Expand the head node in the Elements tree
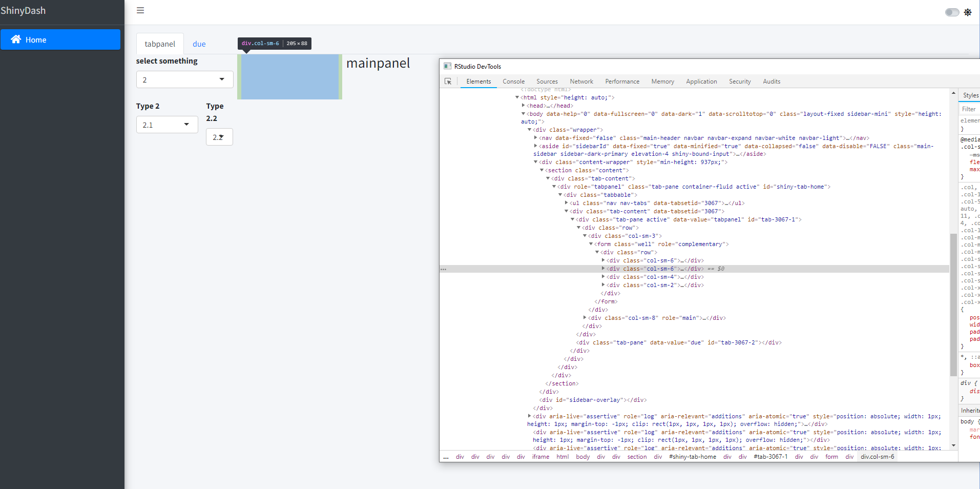 [523, 106]
